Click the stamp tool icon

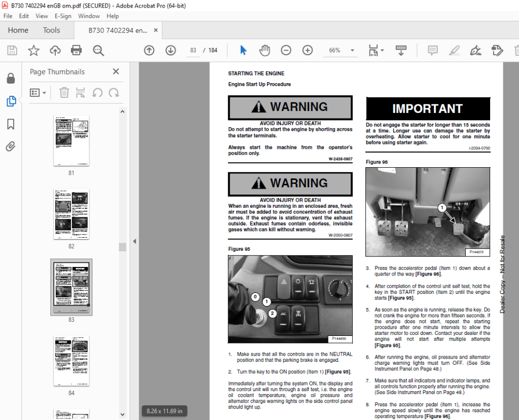(x=497, y=50)
